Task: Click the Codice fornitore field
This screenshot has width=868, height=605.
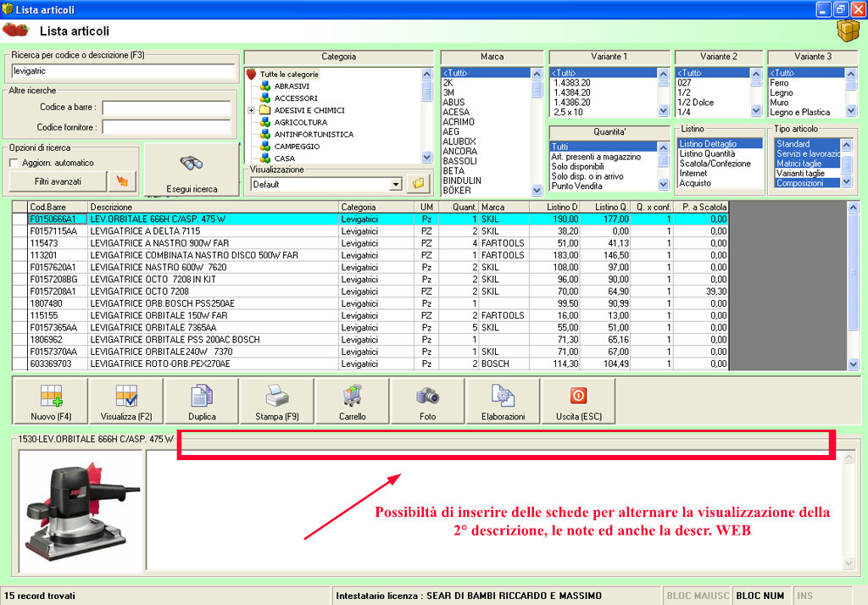Action: tap(166, 127)
